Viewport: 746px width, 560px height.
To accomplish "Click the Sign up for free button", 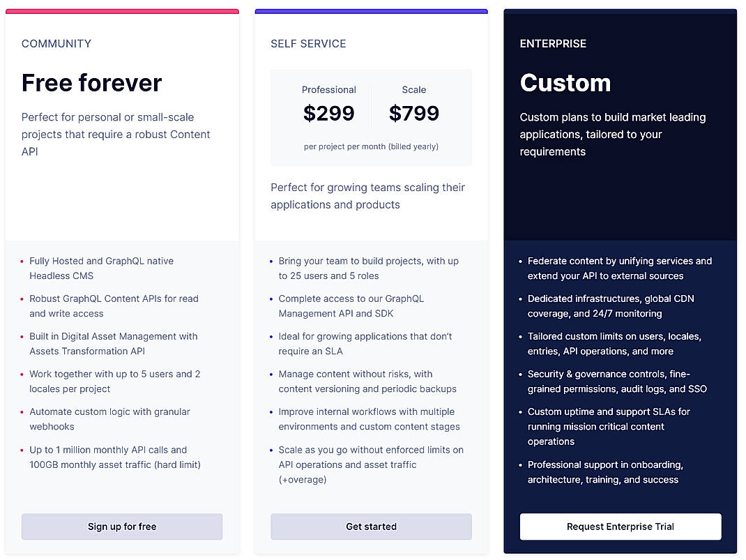I will (x=121, y=527).
